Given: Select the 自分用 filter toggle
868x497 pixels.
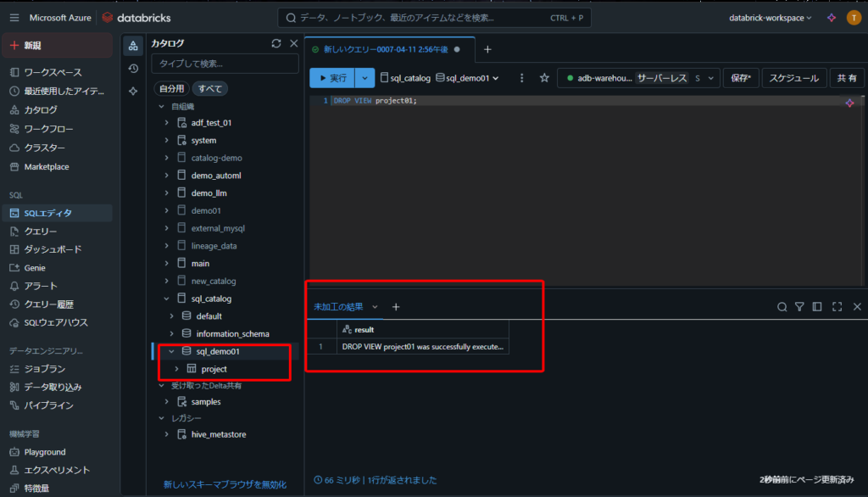Looking at the screenshot, I should coord(170,88).
